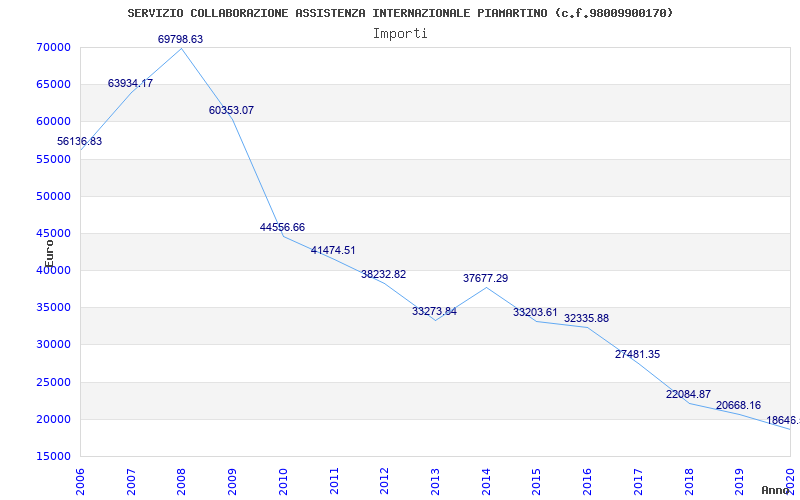Click y-axis tick 50000
Viewport: 800px width, 500px height.
[x=53, y=196]
